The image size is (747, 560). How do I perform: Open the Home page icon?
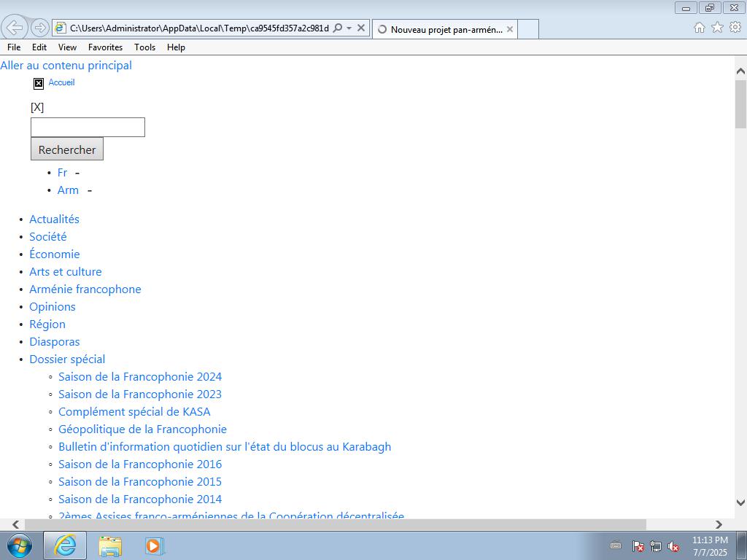click(699, 28)
